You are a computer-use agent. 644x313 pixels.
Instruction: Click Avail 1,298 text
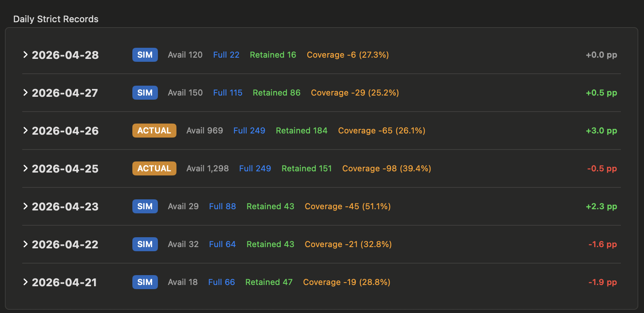[207, 168]
